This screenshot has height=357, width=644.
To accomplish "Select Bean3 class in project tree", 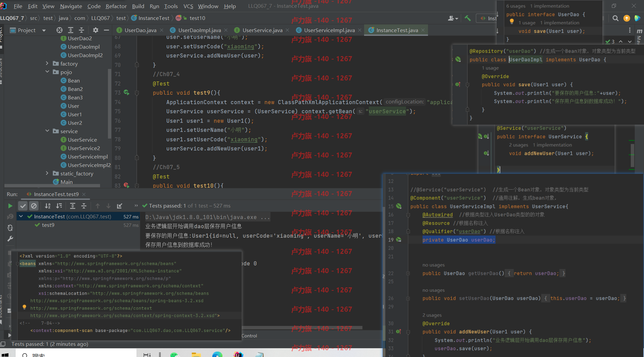I will coord(75,97).
